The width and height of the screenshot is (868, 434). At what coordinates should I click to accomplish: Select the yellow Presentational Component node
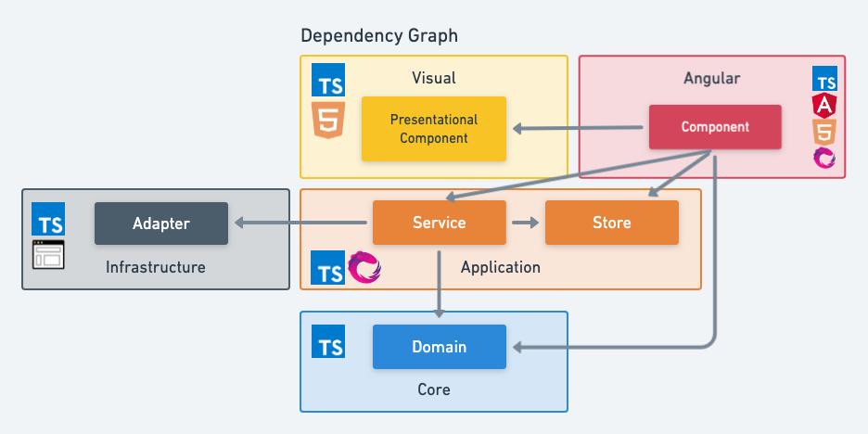click(434, 129)
